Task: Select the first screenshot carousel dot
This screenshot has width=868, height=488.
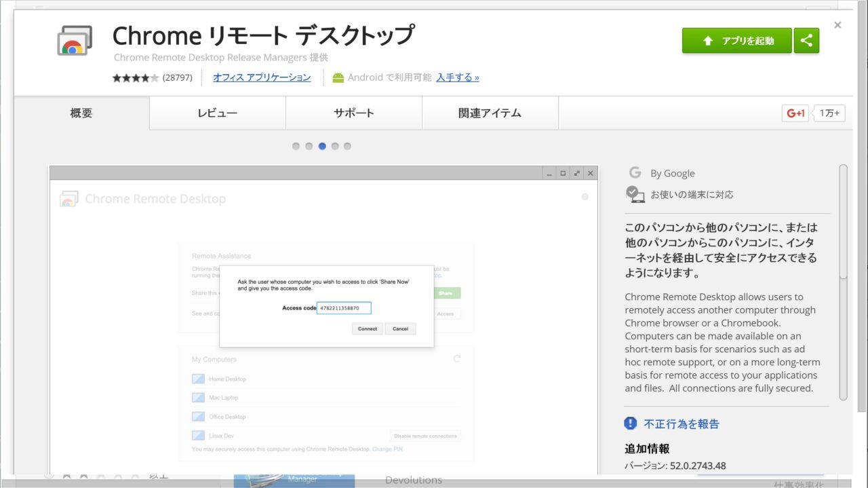Action: coord(296,146)
